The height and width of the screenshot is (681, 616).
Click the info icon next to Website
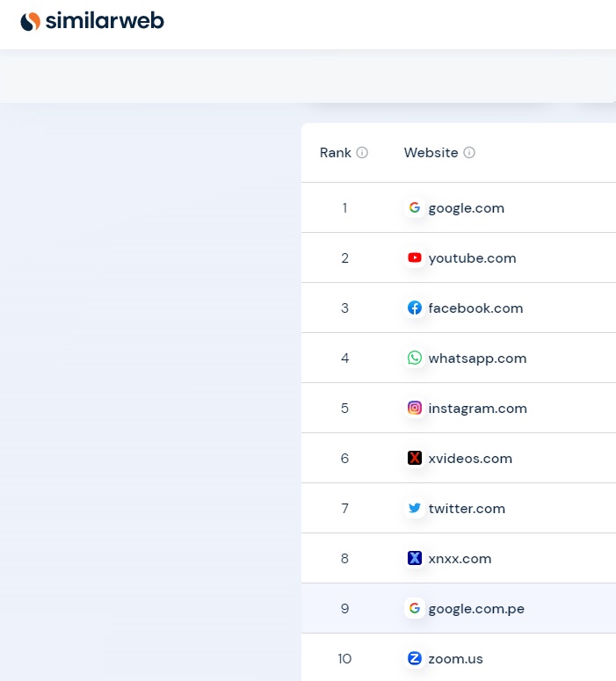tap(469, 152)
